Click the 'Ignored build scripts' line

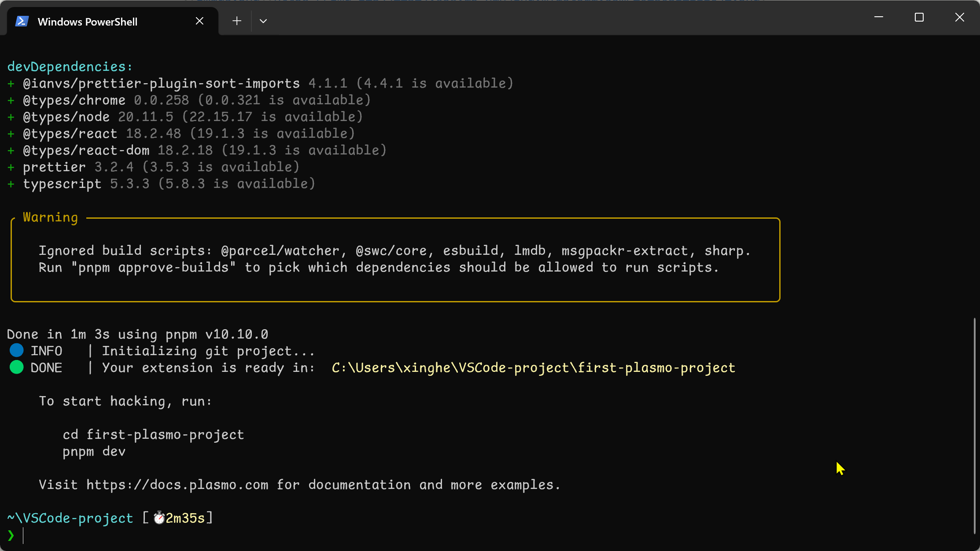[x=394, y=250]
